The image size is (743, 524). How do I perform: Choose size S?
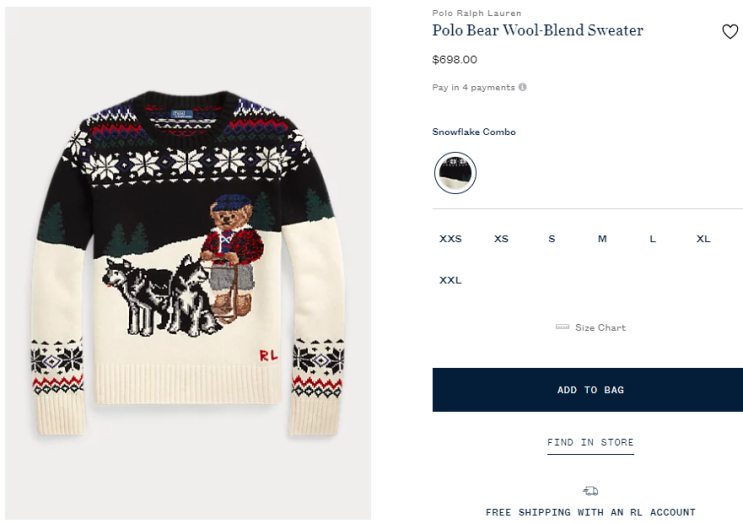551,239
